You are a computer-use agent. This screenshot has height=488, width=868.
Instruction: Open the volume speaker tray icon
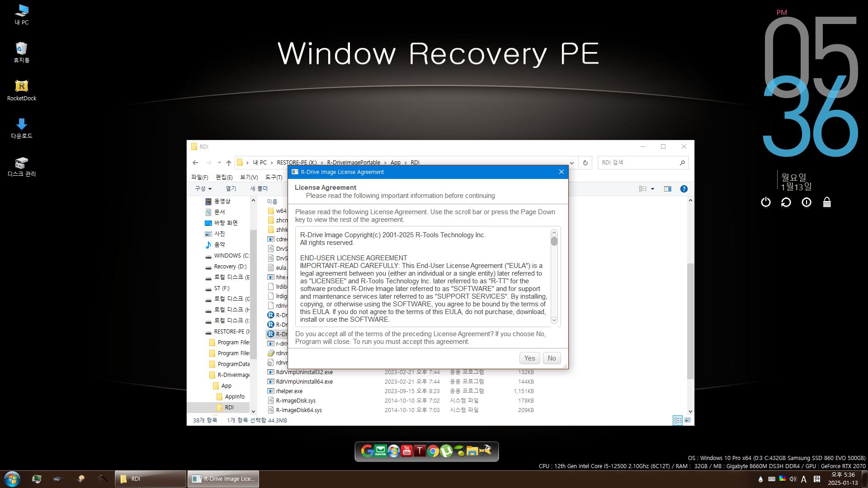click(x=793, y=479)
